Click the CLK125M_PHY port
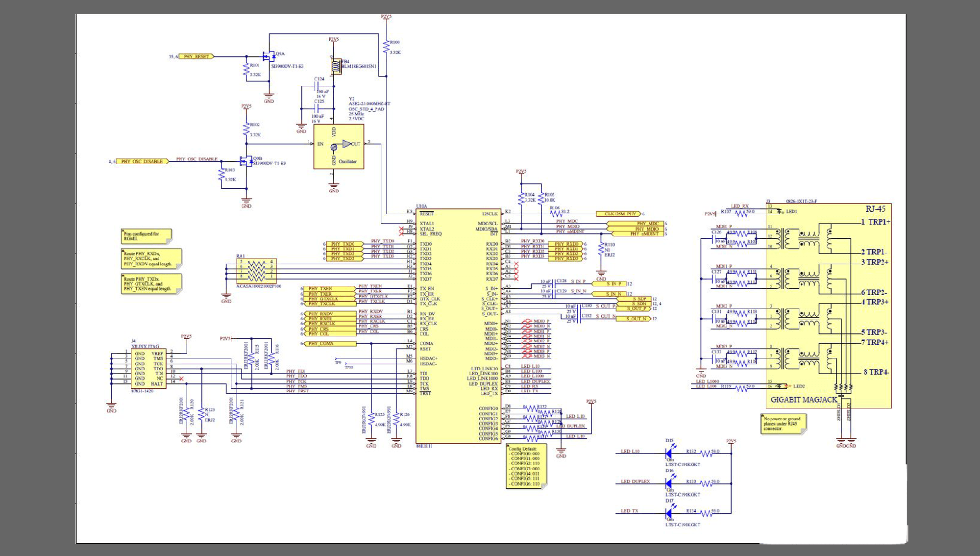The image size is (980, 556). (x=619, y=214)
